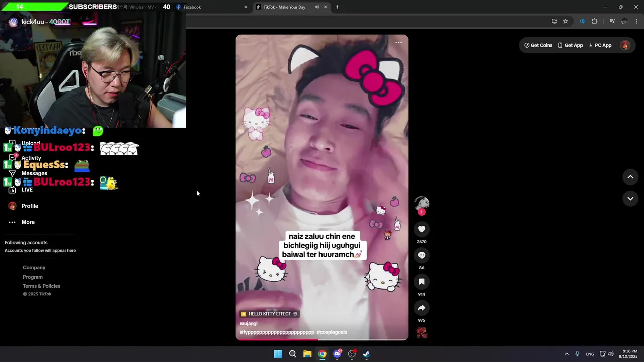Open Chrome media controls icon
644x362 pixels.
[612, 21]
